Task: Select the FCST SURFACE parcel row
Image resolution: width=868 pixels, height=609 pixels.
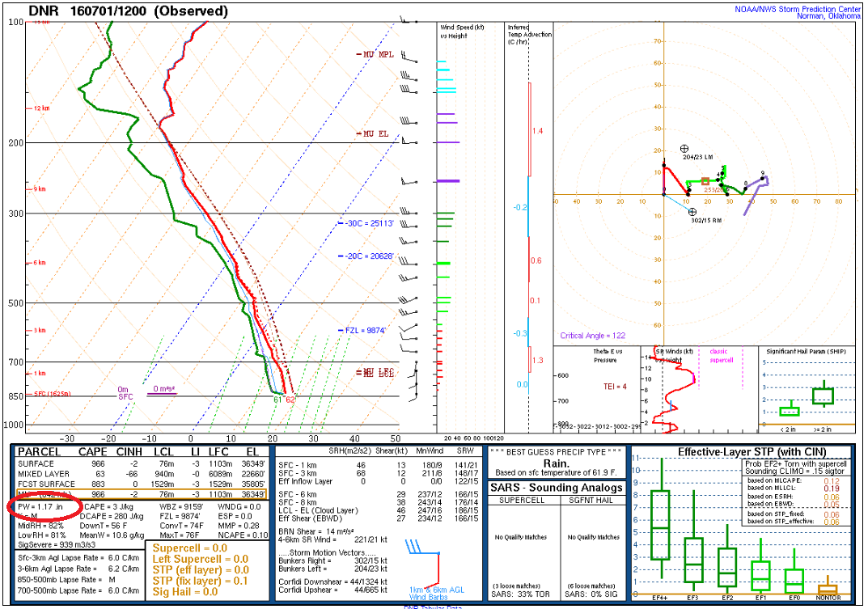Action: click(x=142, y=483)
